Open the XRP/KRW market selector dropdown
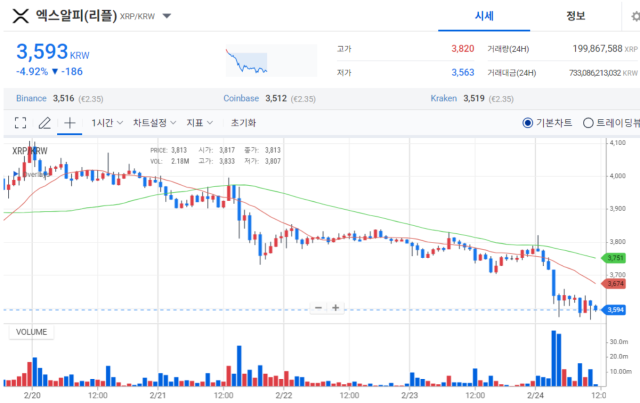640x403 pixels. click(x=165, y=17)
